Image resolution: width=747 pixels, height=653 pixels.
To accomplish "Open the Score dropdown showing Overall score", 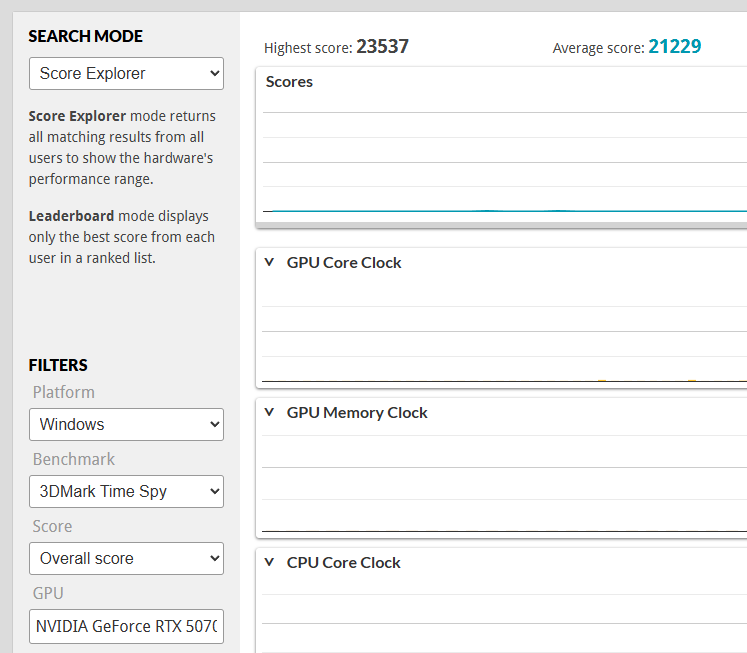I will coord(126,558).
